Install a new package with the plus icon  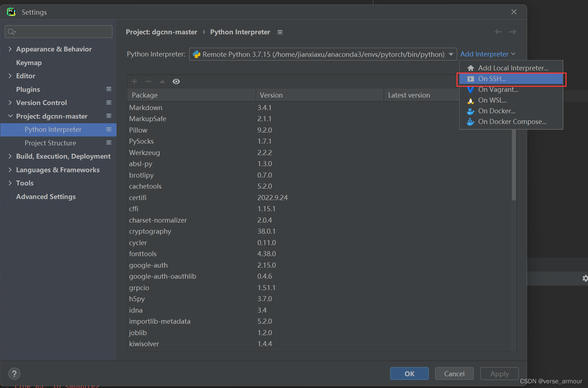[x=134, y=81]
